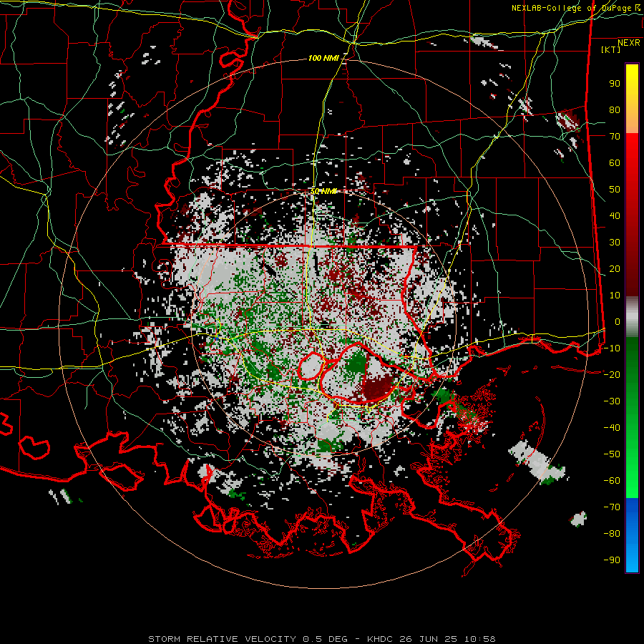Click the 50 NMI range ring label
The image size is (644, 644).
coord(323,191)
